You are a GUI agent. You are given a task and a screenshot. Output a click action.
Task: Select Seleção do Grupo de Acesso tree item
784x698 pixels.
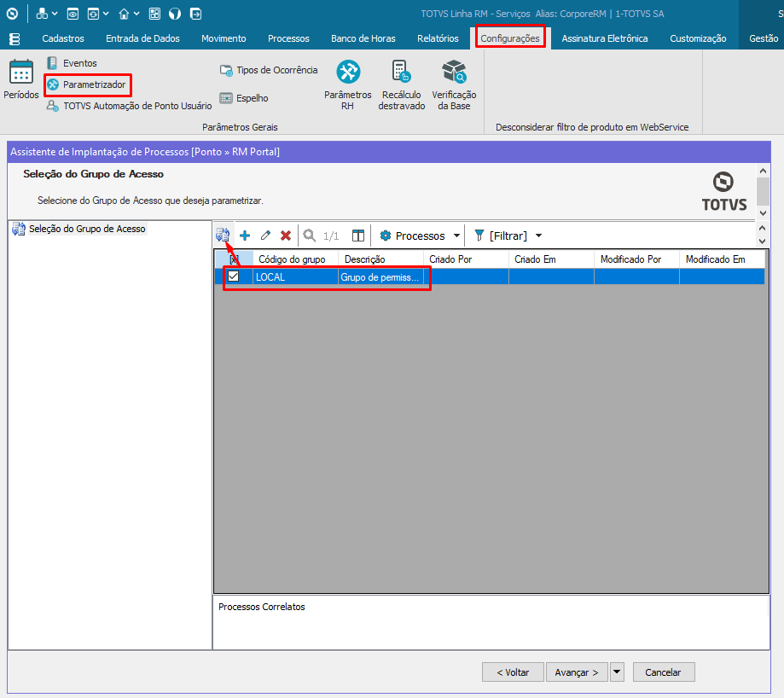click(x=87, y=229)
